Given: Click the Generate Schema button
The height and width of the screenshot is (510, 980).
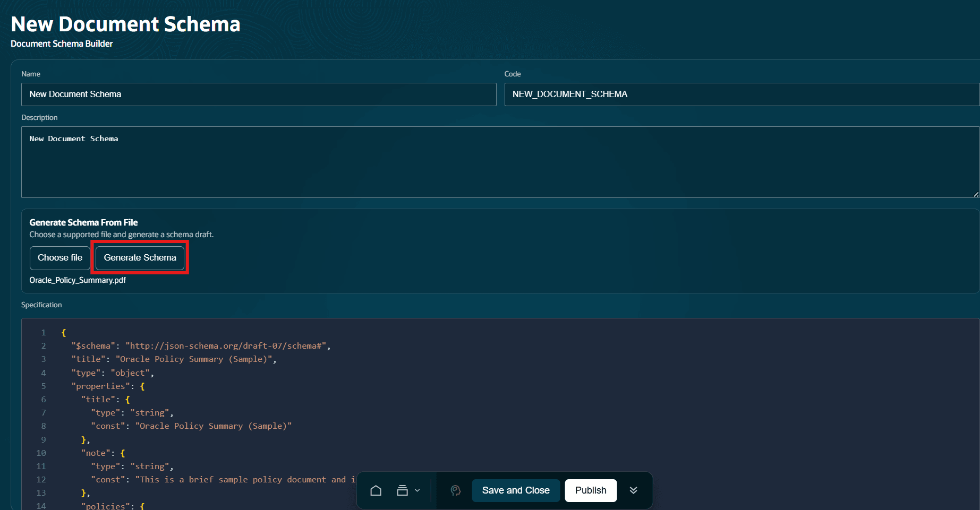Looking at the screenshot, I should click(140, 258).
